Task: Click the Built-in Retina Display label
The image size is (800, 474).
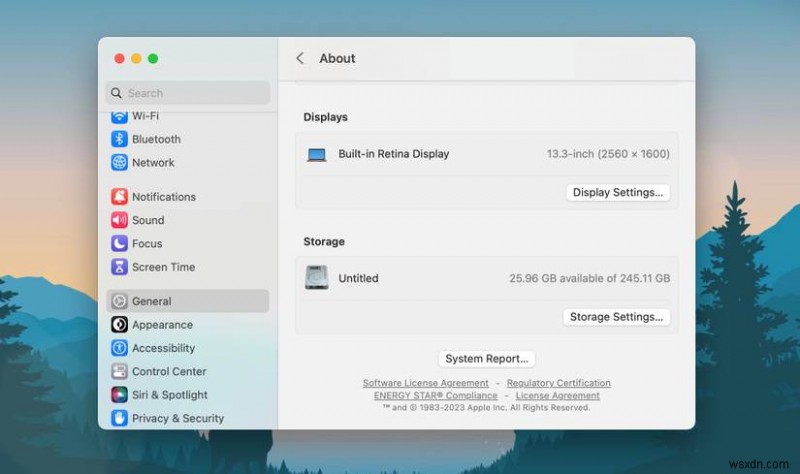Action: [393, 154]
